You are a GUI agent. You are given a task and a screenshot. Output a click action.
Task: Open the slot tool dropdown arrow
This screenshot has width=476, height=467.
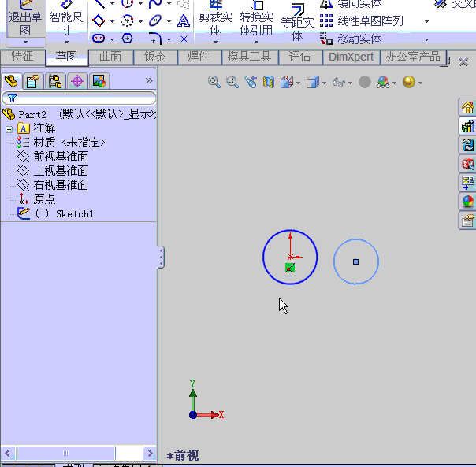click(x=112, y=39)
